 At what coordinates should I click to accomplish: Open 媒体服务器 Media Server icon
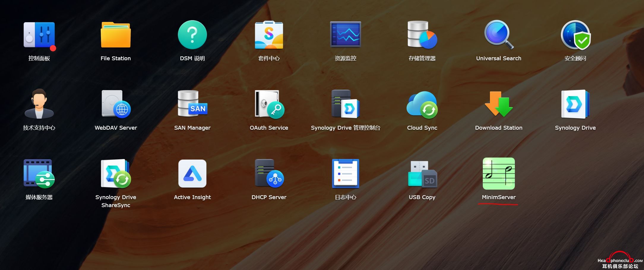[39, 174]
